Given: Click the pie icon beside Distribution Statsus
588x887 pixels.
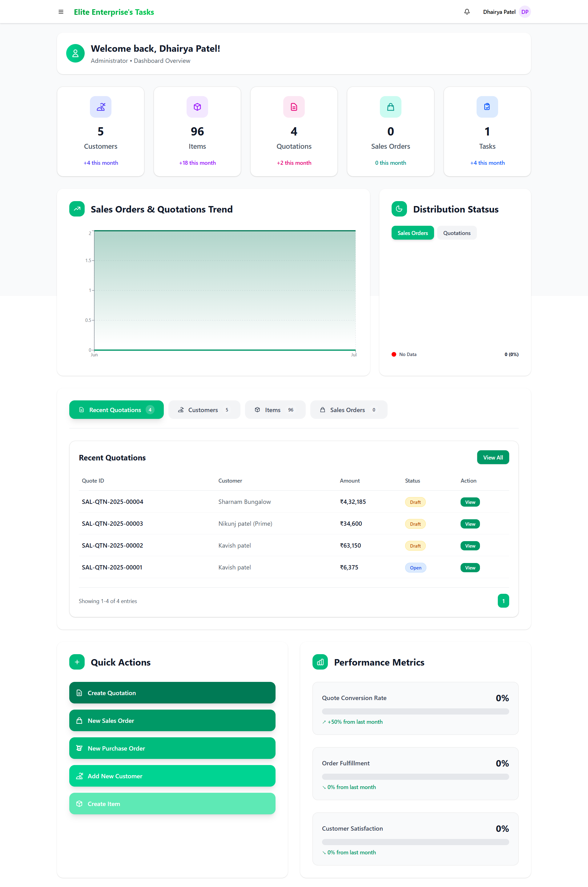Looking at the screenshot, I should click(399, 209).
